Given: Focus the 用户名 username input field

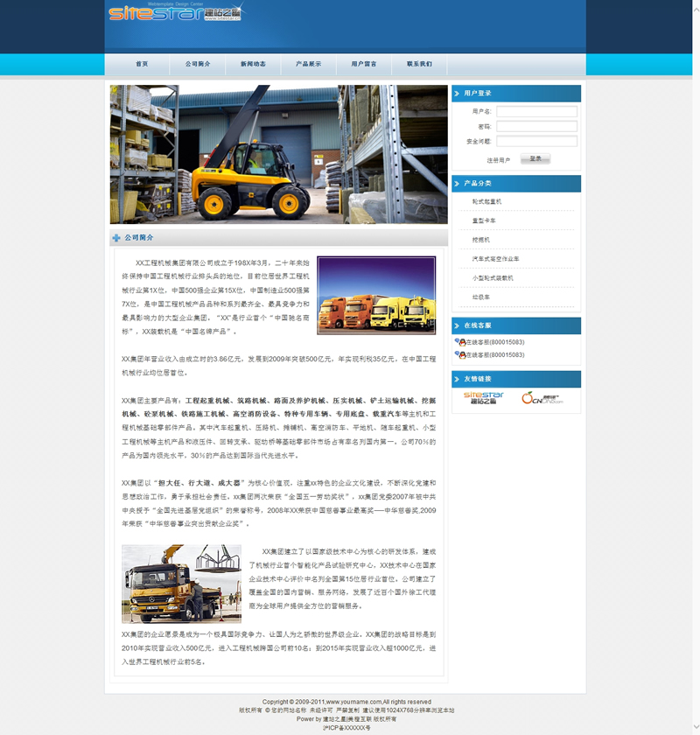Looking at the screenshot, I should 536,112.
